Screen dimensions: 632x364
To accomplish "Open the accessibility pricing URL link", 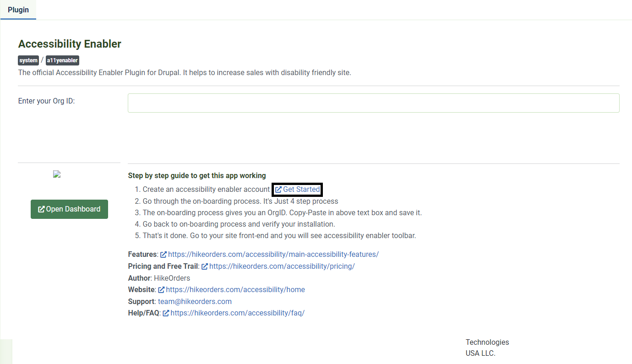I will click(282, 266).
